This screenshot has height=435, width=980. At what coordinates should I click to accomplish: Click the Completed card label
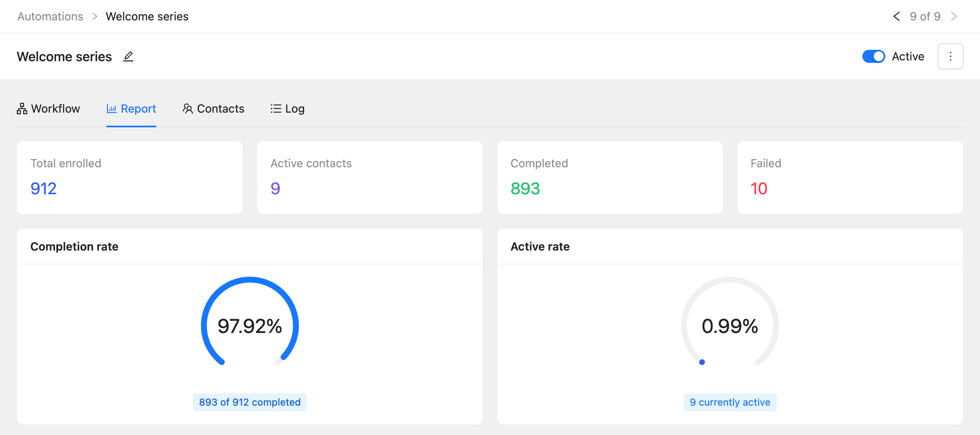(x=539, y=163)
